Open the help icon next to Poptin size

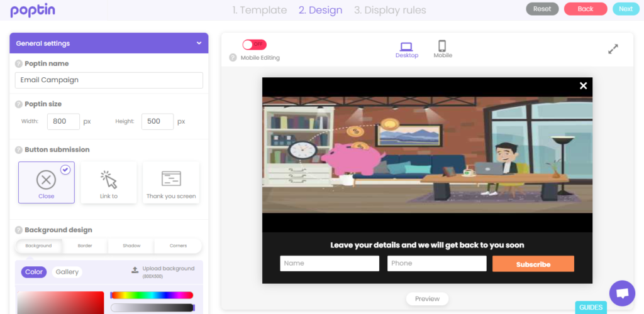coord(18,104)
